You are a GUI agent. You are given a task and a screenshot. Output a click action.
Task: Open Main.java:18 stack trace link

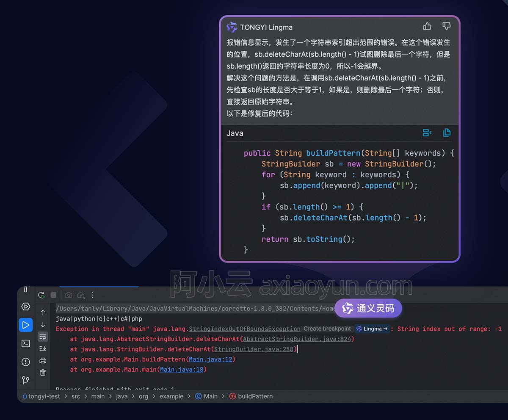click(x=182, y=369)
